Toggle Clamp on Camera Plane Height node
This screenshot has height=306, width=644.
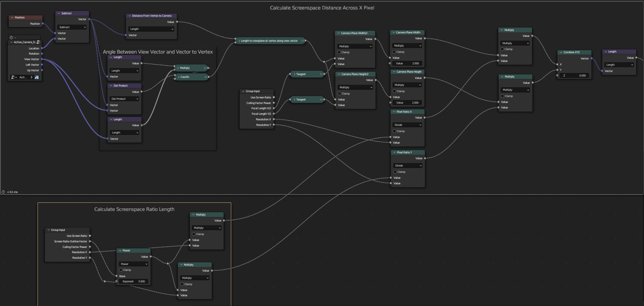[394, 91]
